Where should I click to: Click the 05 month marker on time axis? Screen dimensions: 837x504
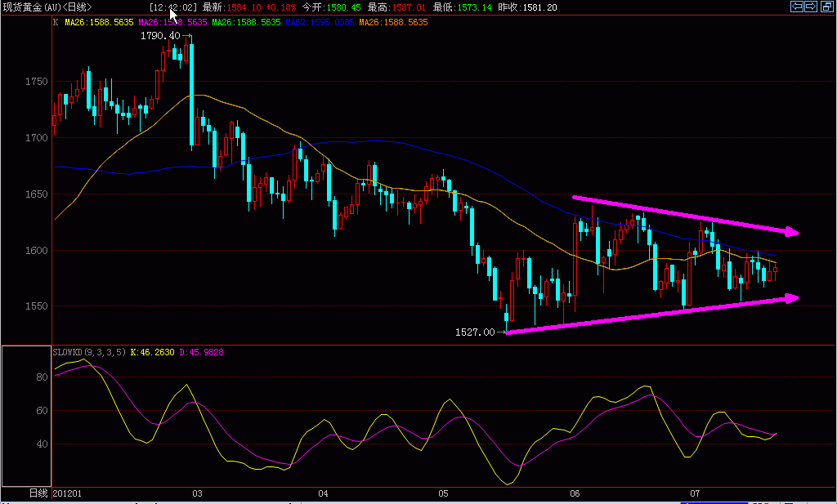point(444,493)
